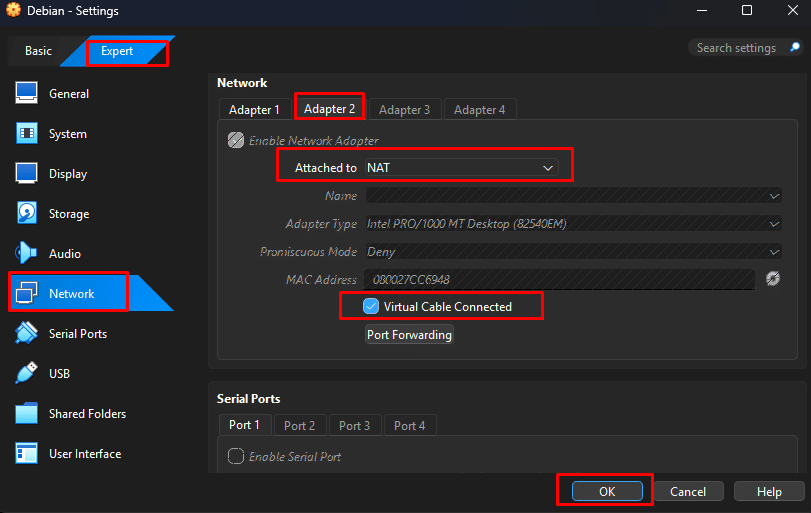The image size is (811, 513).
Task: Select the Port 1 tab
Action: [244, 425]
